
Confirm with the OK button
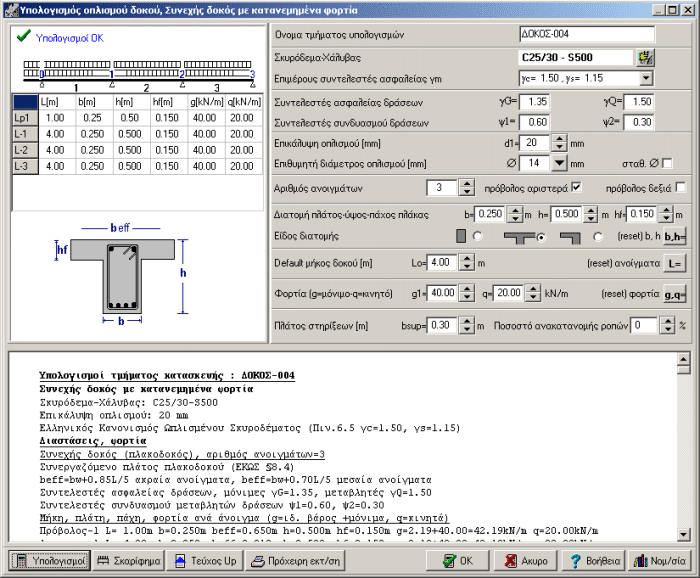click(x=457, y=561)
